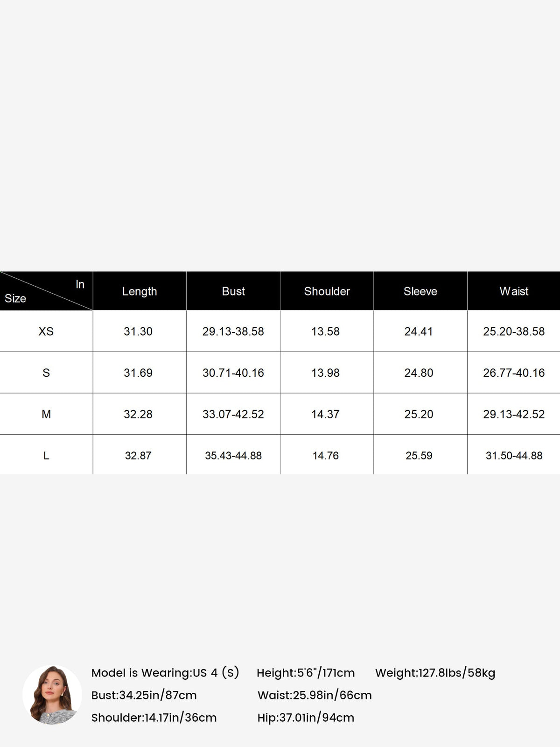The width and height of the screenshot is (560, 747).
Task: Click the S bust range 30.71-40.16
Action: point(233,373)
